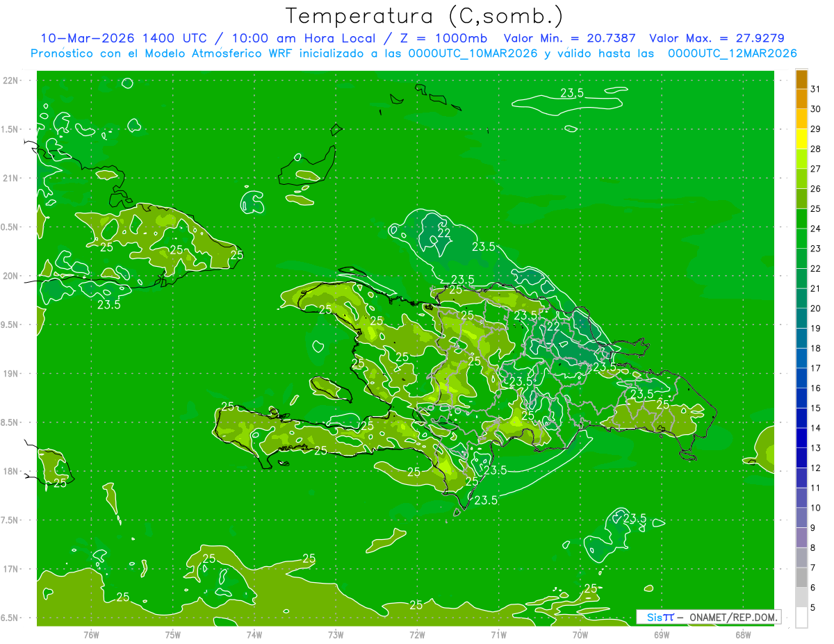Image resolution: width=834 pixels, height=644 pixels.
Task: Click the 74W longitude axis label
Action: click(x=254, y=634)
